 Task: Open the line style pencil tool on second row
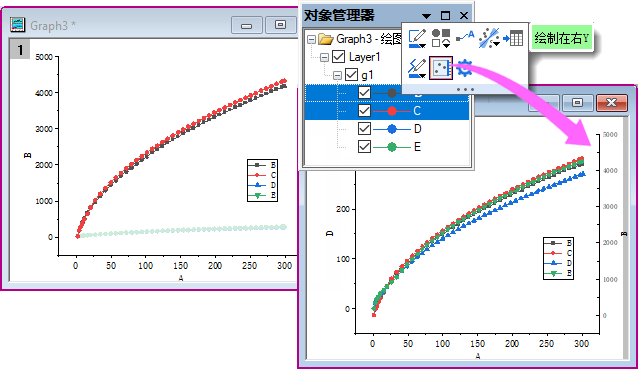[x=417, y=68]
